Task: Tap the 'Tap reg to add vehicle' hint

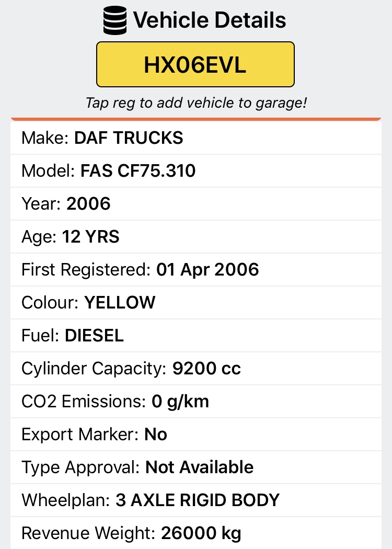Action: point(196,103)
